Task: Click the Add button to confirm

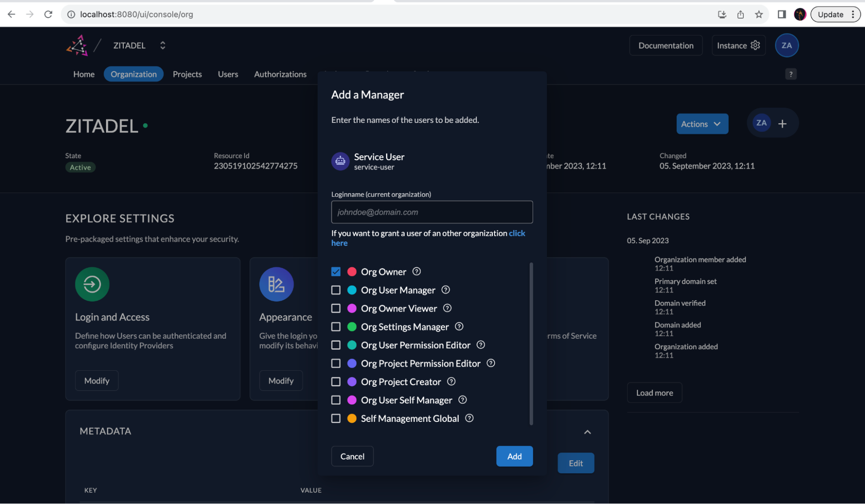Action: pos(514,456)
